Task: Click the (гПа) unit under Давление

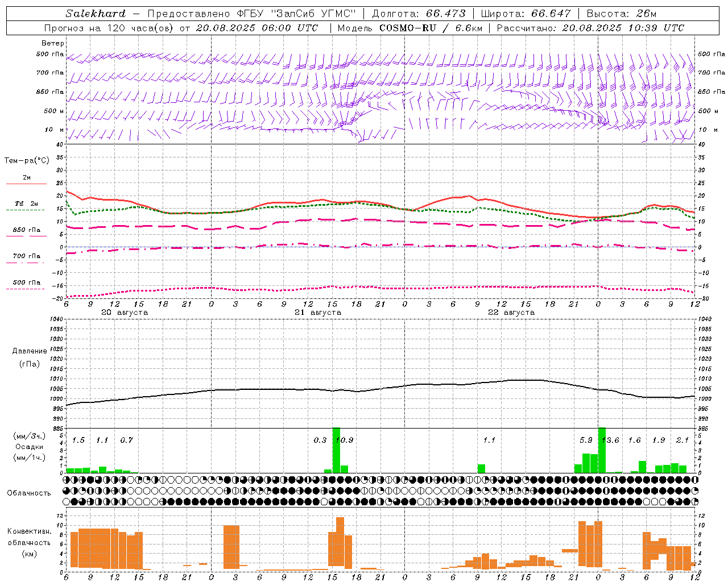Action: pos(30,364)
